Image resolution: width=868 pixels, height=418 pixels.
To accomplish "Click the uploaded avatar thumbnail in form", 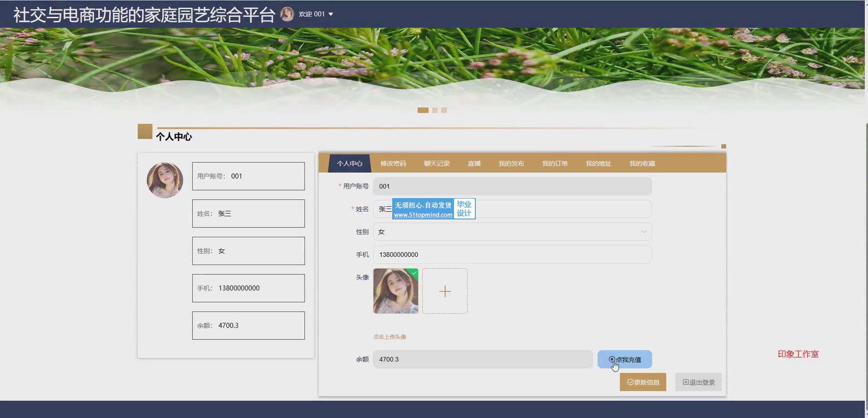I will [396, 291].
